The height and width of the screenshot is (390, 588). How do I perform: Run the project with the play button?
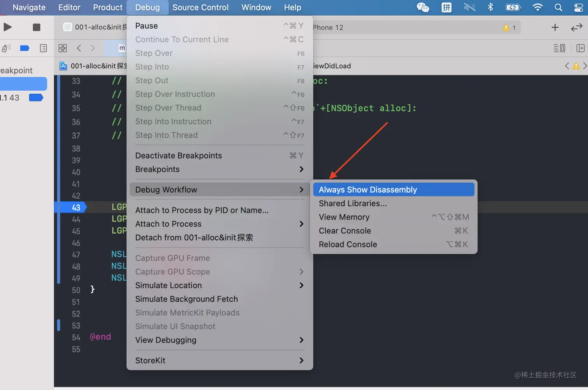click(x=8, y=27)
